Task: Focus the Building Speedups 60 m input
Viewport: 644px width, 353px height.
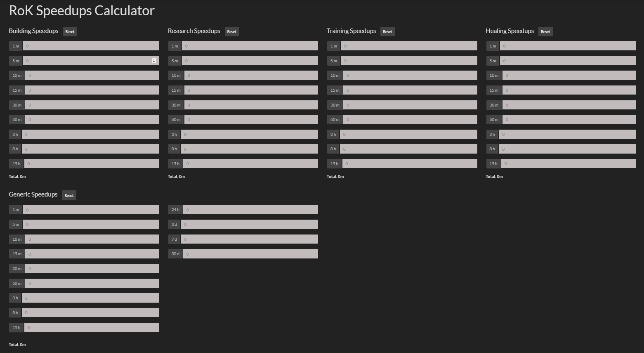Action: [92, 119]
